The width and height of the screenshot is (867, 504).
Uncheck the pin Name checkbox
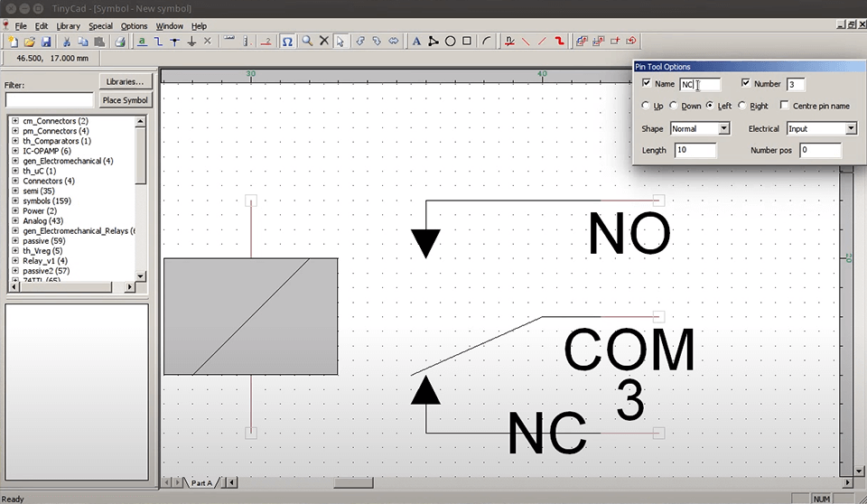(646, 84)
